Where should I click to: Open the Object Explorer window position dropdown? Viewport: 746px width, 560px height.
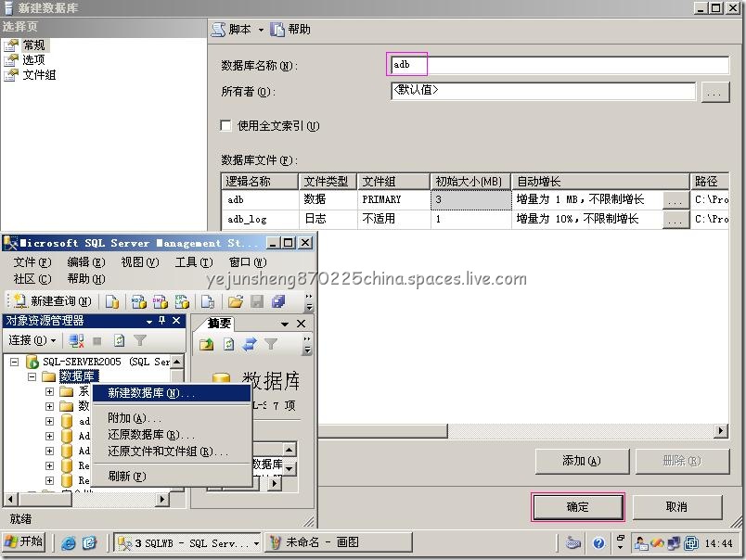149,322
